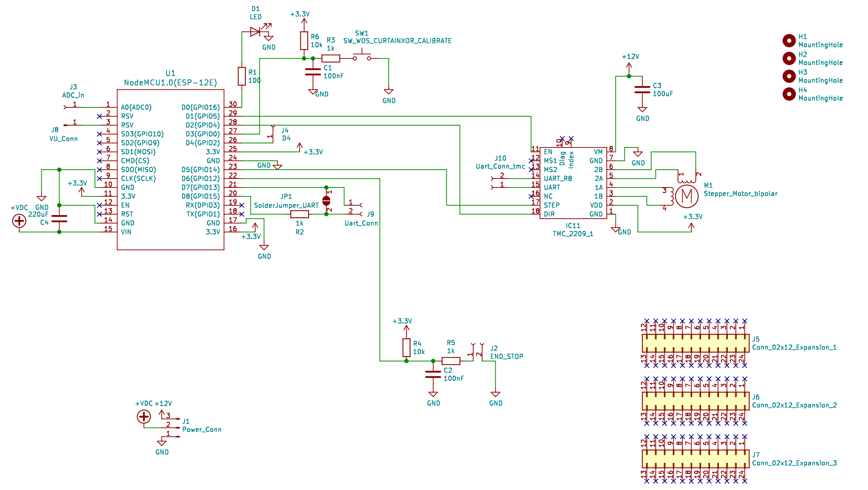Click the ADC_in connector label
Screen dimensions: 868x490
[73, 95]
